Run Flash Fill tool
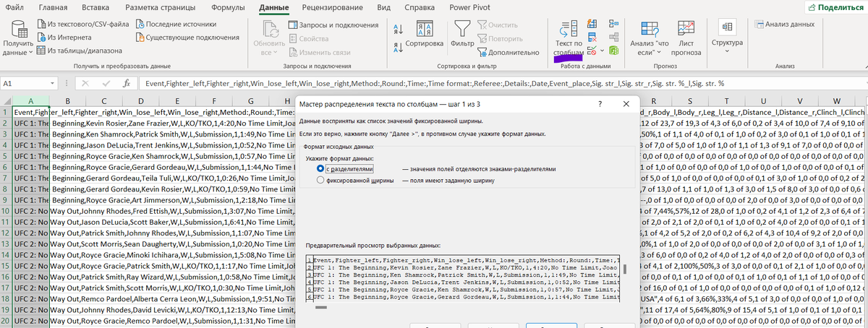 592,24
